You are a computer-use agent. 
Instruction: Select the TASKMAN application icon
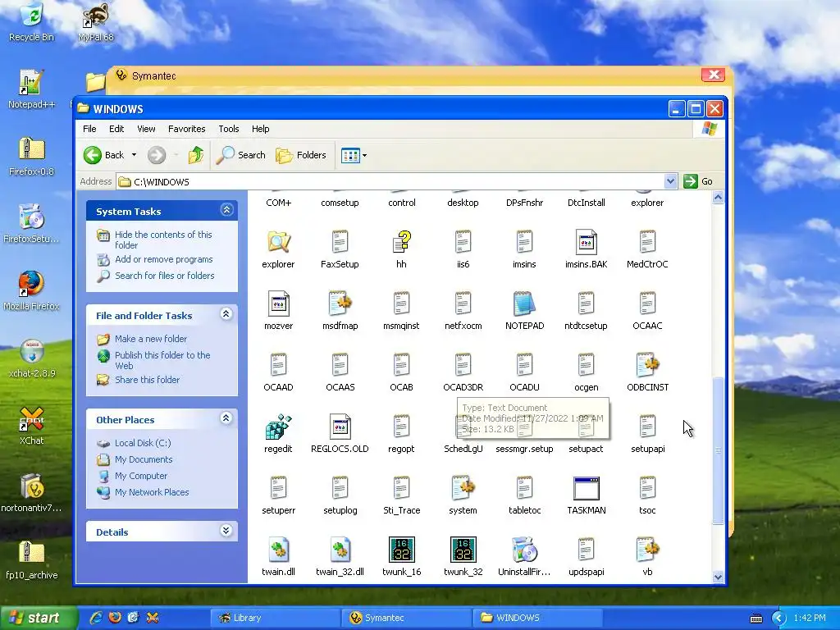point(586,488)
